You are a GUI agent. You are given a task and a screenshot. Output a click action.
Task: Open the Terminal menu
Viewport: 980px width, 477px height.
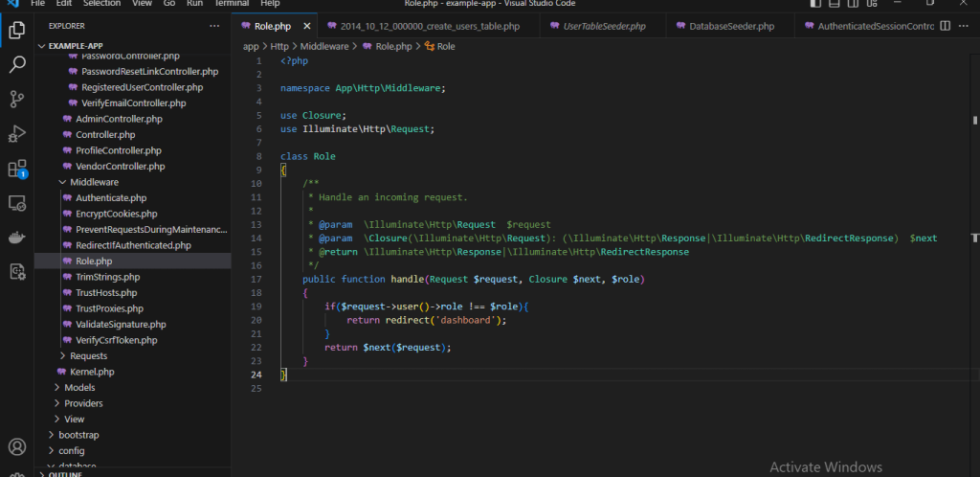point(232,4)
